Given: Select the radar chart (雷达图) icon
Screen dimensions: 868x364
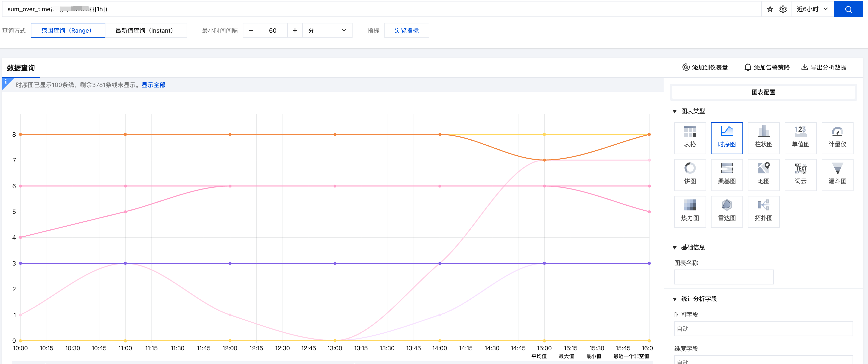Looking at the screenshot, I should click(726, 211).
